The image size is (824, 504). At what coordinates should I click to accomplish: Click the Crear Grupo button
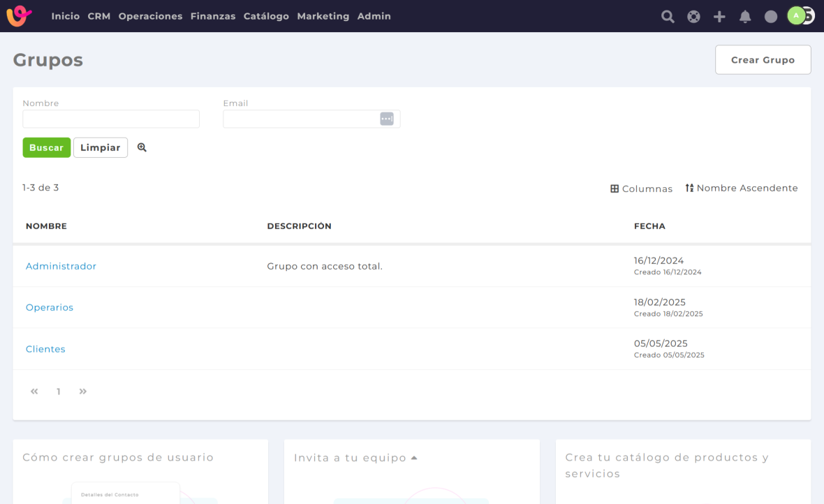click(763, 60)
